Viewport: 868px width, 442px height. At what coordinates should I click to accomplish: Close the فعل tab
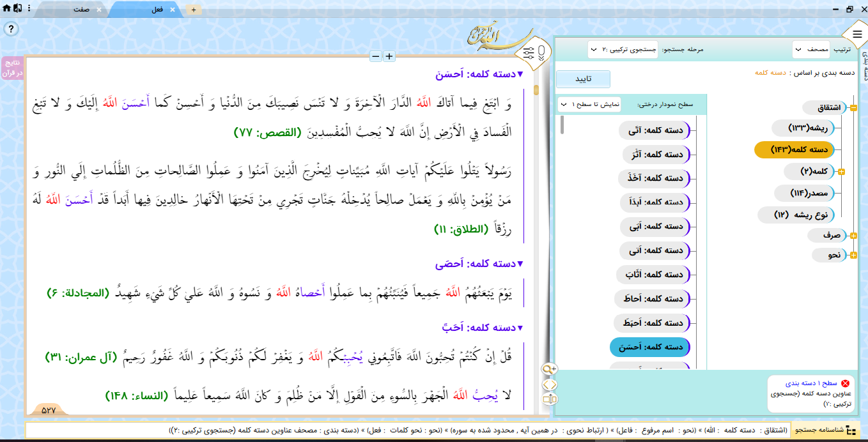(172, 10)
